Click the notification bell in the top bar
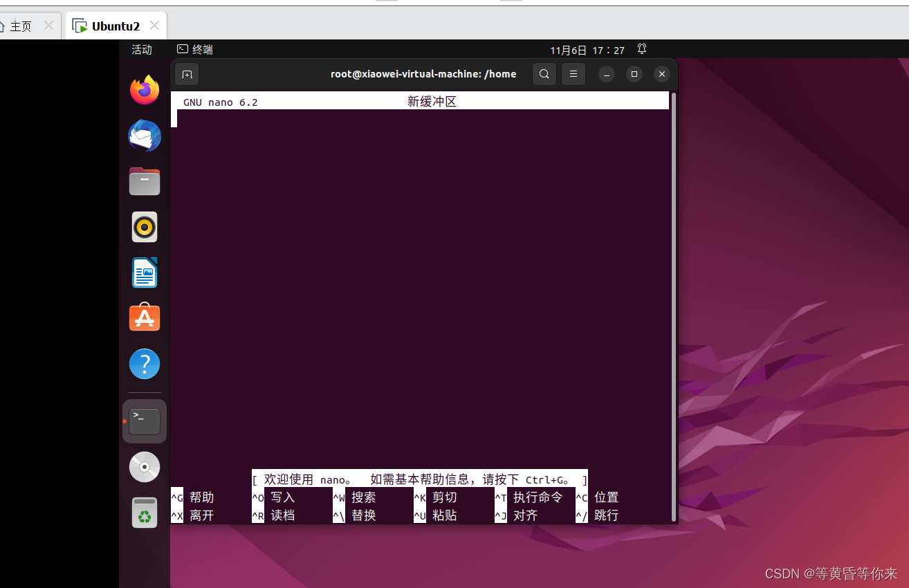Viewport: 909px width, 588px height. click(641, 49)
